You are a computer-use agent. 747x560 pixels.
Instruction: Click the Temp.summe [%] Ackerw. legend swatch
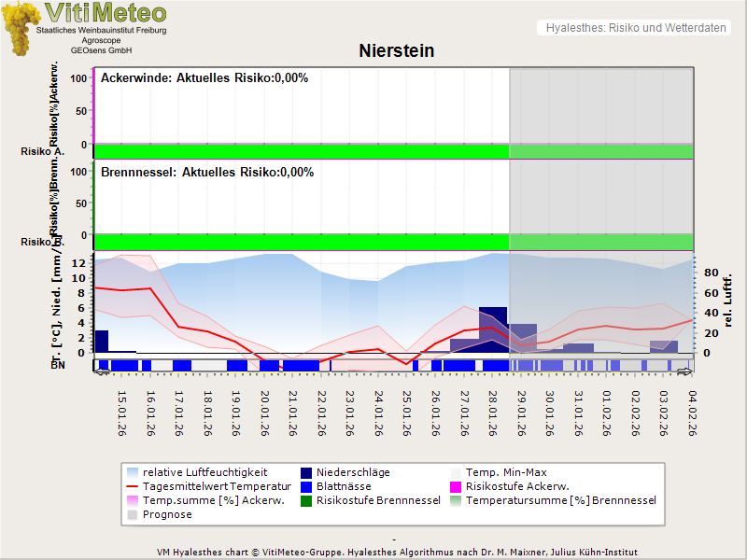click(x=132, y=500)
